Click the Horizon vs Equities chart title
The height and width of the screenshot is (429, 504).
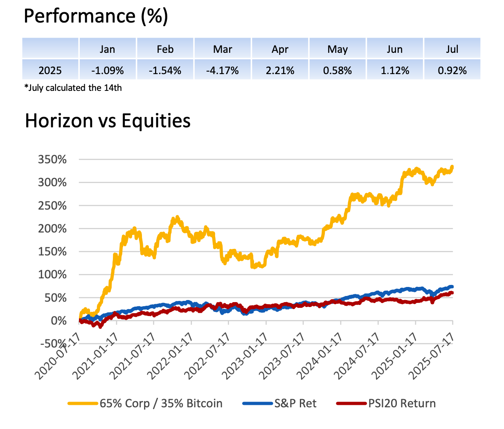click(108, 121)
